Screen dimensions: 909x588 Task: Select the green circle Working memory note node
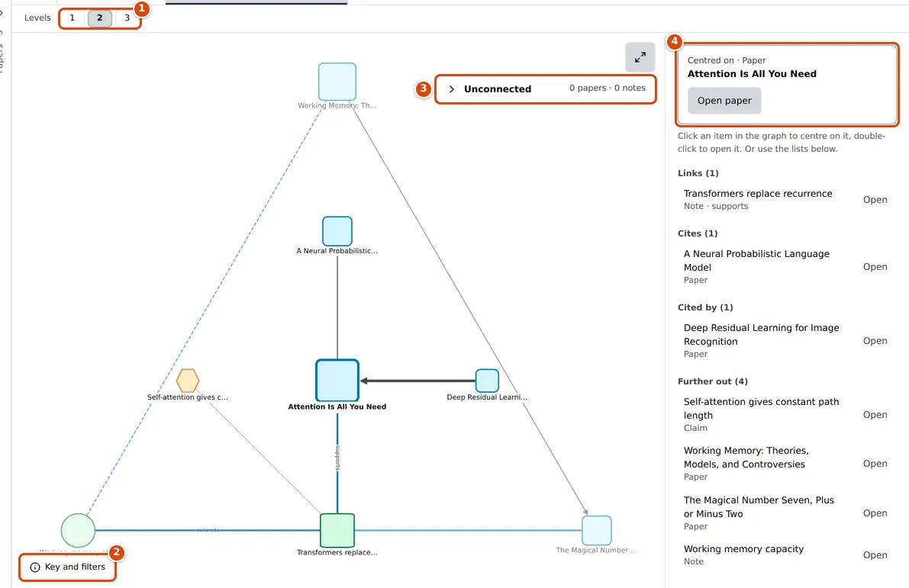(x=79, y=530)
